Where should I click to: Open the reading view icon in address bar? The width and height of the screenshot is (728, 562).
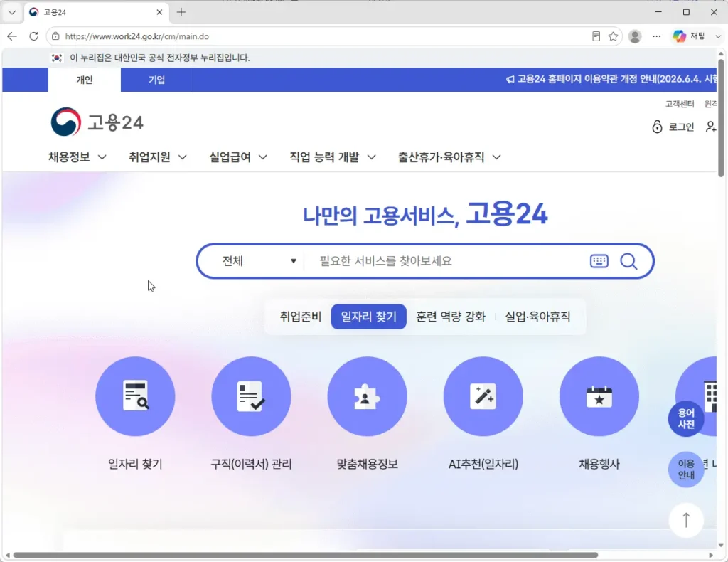(x=596, y=36)
